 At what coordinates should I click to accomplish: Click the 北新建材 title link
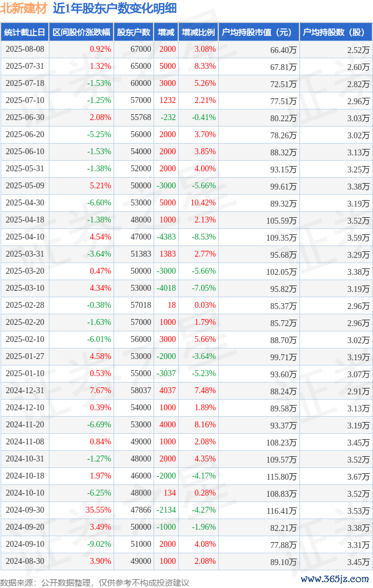[24, 8]
